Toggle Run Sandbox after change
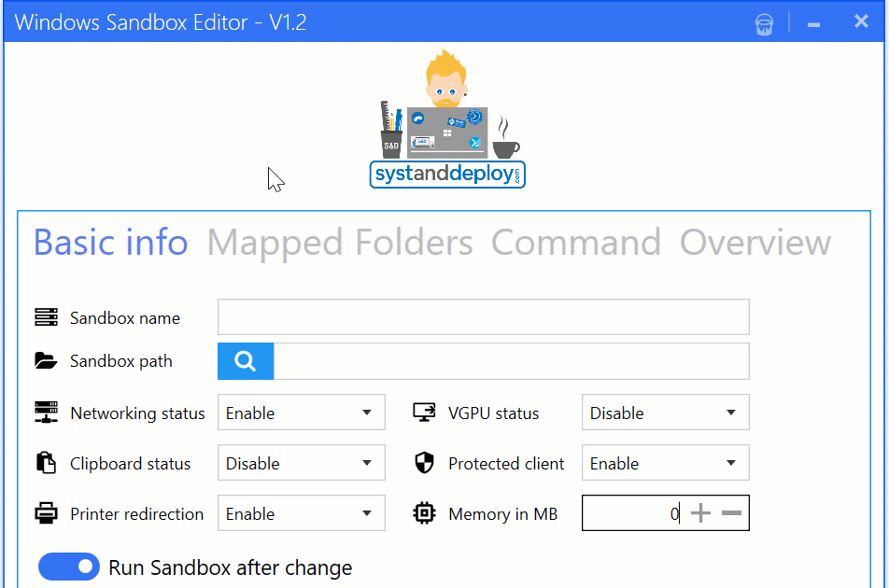 point(68,567)
